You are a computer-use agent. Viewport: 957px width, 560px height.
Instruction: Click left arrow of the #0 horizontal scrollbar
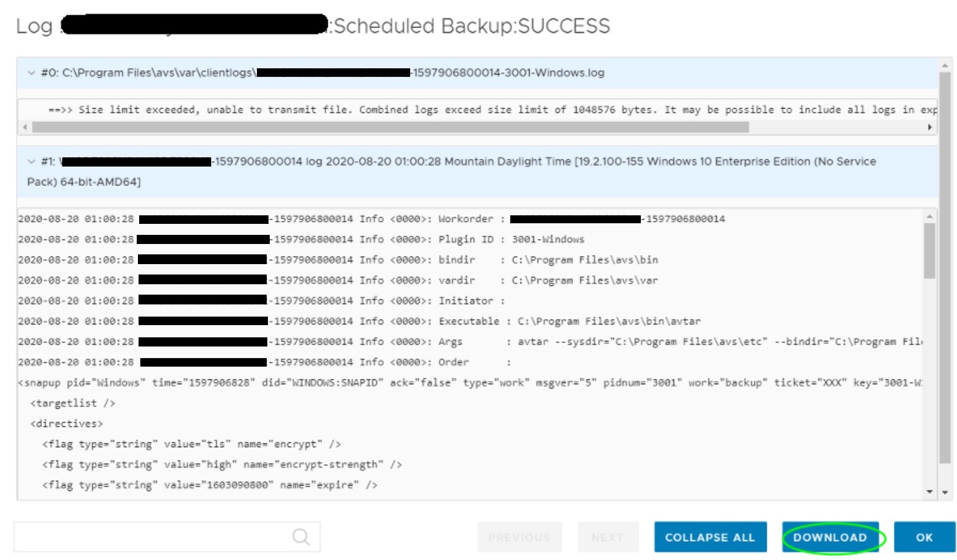click(25, 127)
